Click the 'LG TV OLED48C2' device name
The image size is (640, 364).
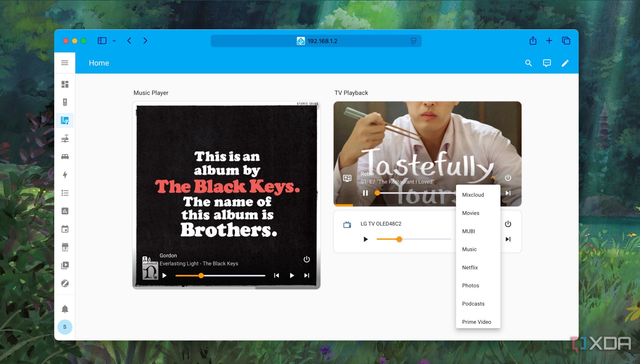pyautogui.click(x=381, y=224)
